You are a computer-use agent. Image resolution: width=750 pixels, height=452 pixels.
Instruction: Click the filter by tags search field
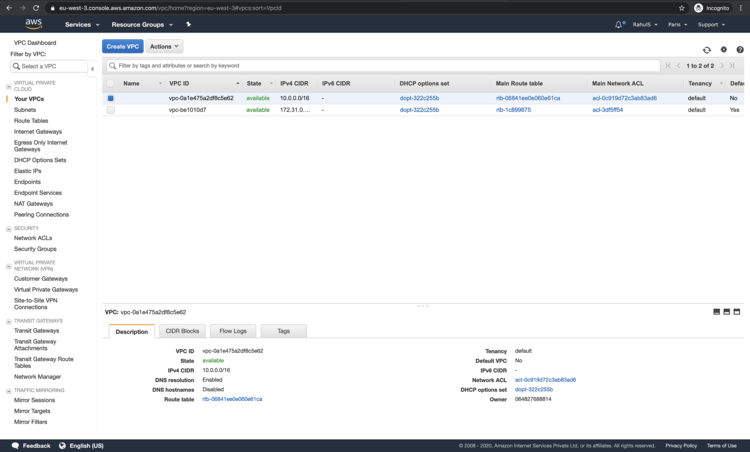[x=383, y=66]
